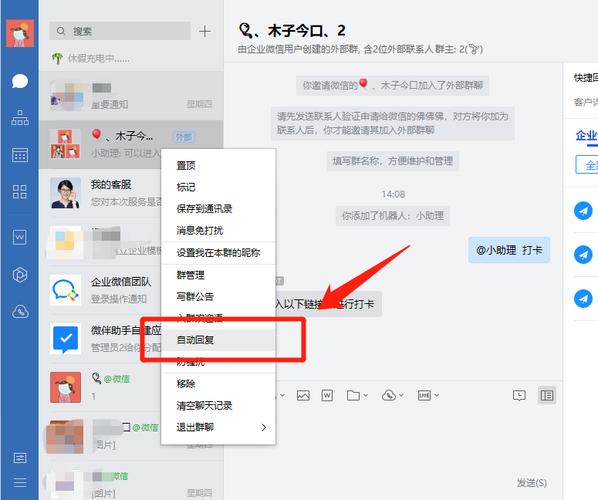598x500 pixels.
Task: Open the organization contacts icon
Action: click(x=20, y=118)
